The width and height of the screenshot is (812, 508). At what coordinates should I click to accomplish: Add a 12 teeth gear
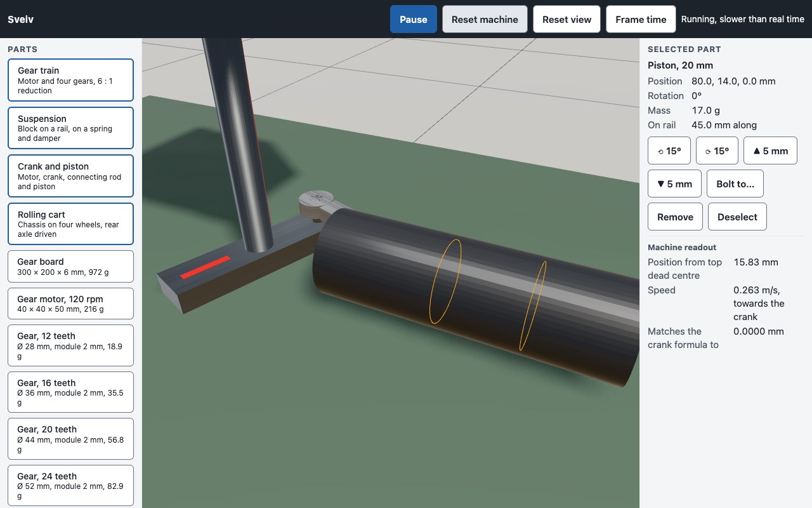click(70, 346)
